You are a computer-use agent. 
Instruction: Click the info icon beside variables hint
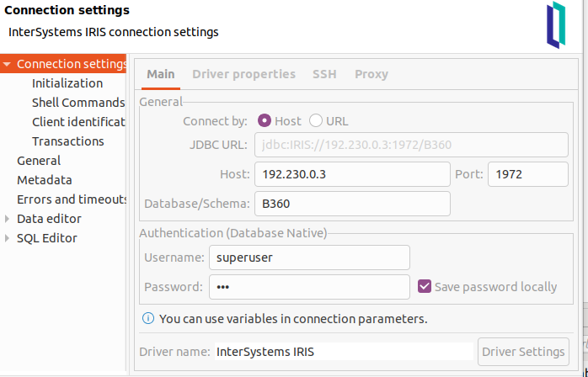pos(148,319)
